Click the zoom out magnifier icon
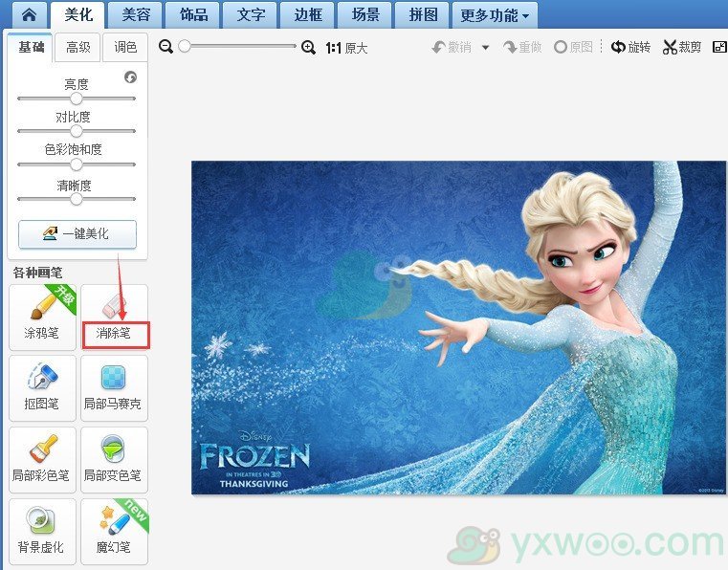728x570 pixels. [x=166, y=47]
